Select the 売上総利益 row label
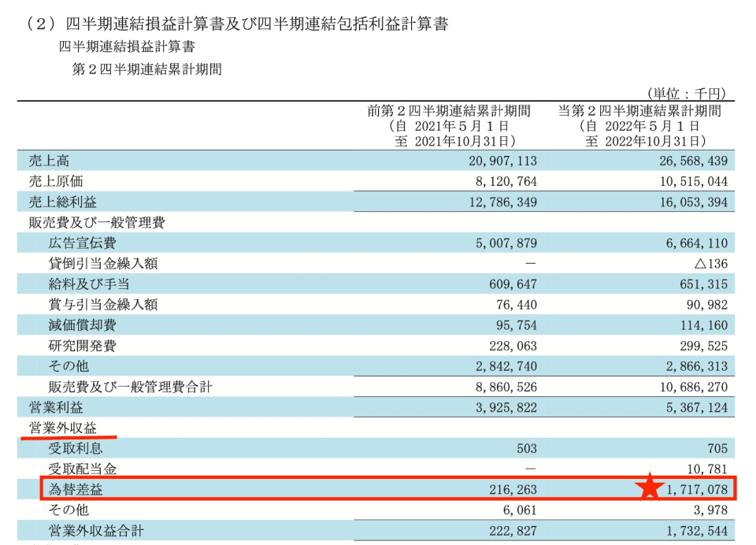Screen dimensions: 756x545 (62, 202)
